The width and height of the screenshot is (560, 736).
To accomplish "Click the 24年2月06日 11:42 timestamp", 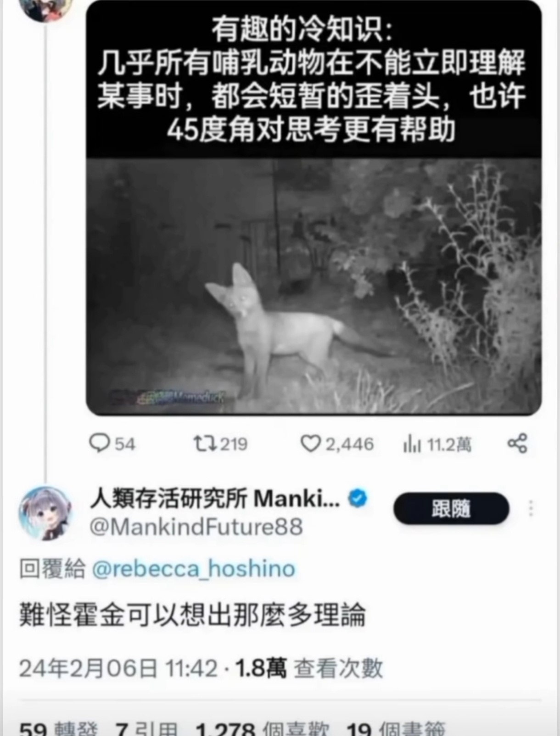I will [118, 668].
